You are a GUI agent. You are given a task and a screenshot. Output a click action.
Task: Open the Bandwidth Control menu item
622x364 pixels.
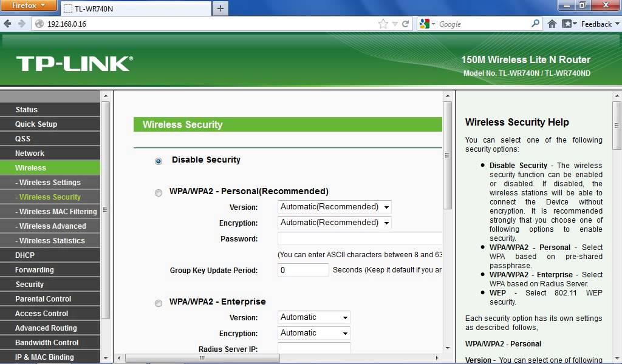coord(50,343)
